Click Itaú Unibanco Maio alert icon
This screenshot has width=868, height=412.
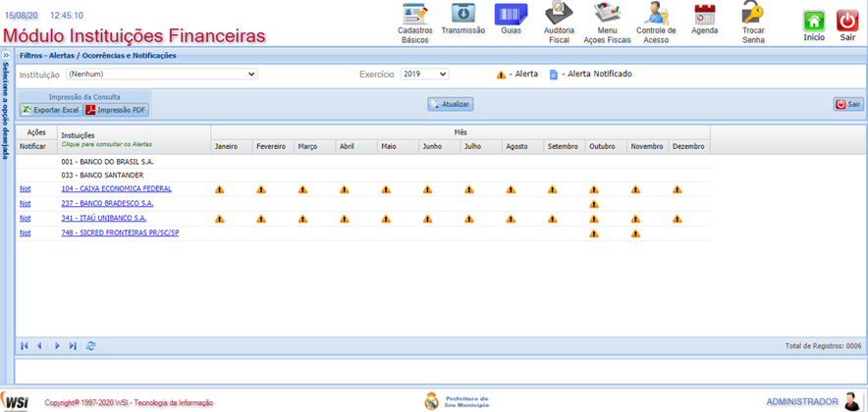pyautogui.click(x=386, y=219)
